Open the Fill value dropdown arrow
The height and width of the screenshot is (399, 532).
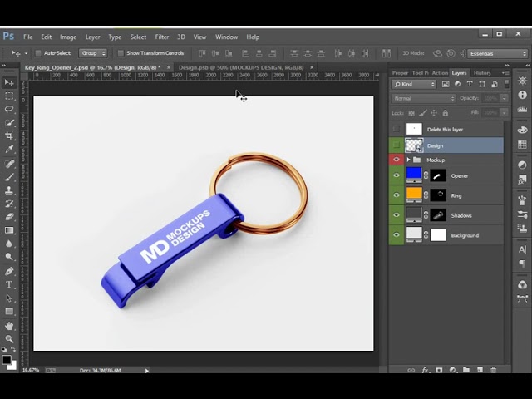pos(505,112)
